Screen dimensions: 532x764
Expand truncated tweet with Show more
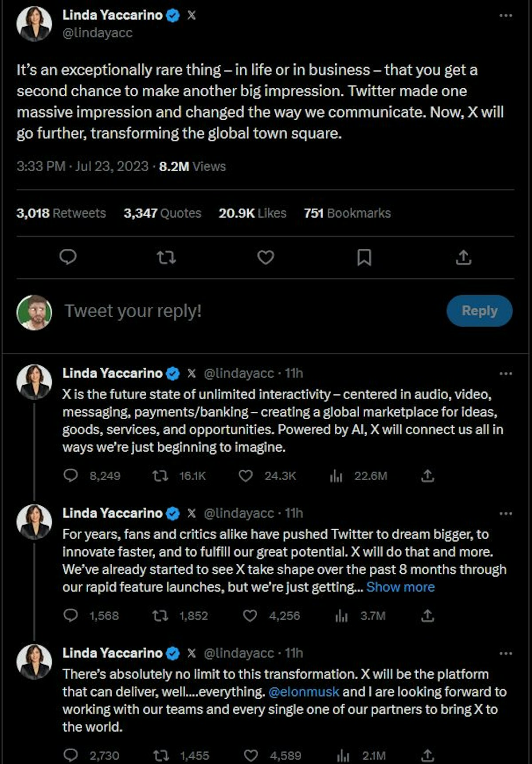tap(400, 587)
